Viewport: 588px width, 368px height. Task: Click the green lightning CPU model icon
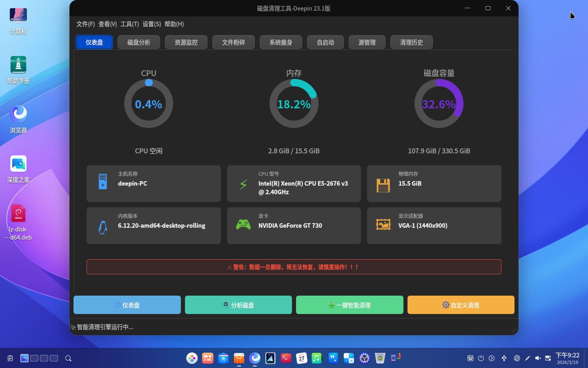[243, 184]
